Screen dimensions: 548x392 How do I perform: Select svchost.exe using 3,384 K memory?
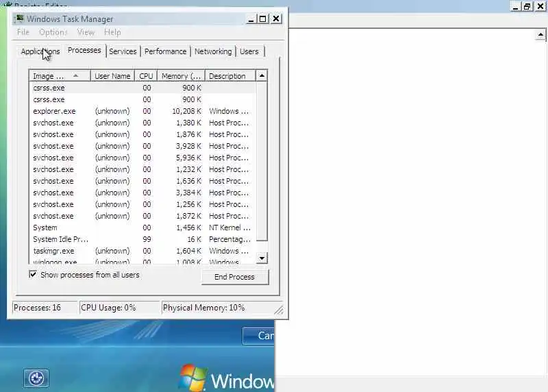pyautogui.click(x=142, y=193)
